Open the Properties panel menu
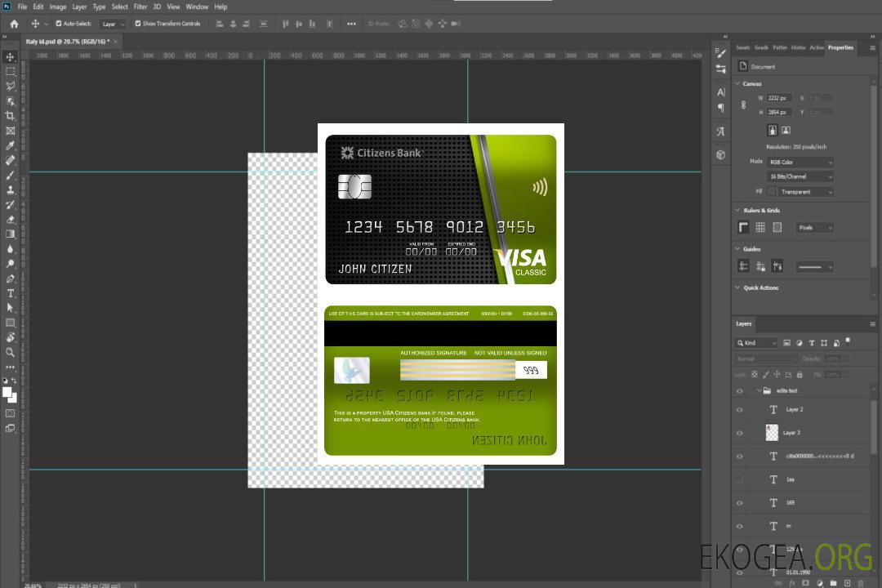The image size is (882, 588). tap(872, 48)
